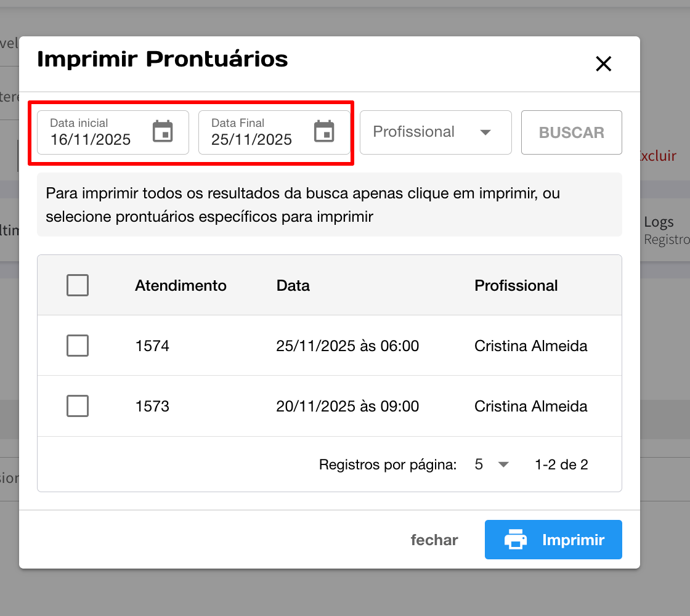Click the blue Imprimir printer button
Viewport: 690px width, 616px height.
(553, 540)
